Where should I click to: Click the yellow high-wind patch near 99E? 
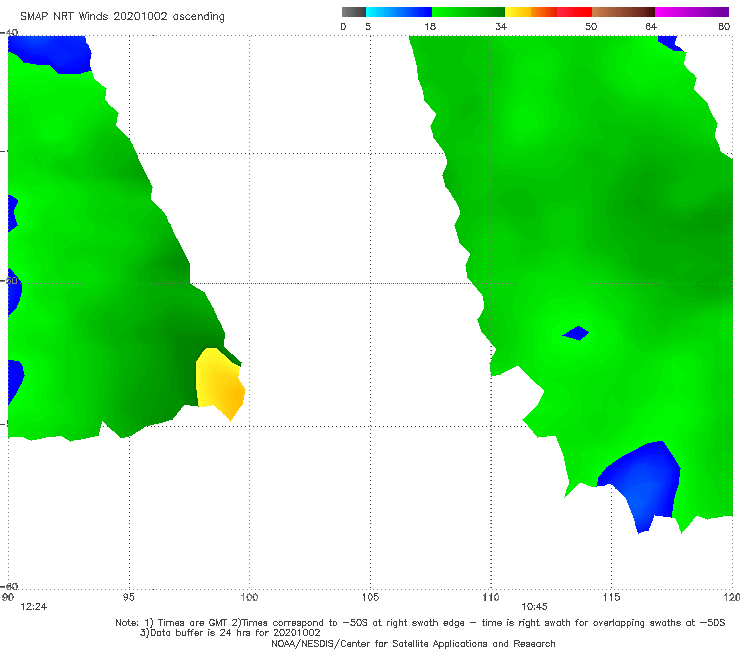tap(220, 383)
